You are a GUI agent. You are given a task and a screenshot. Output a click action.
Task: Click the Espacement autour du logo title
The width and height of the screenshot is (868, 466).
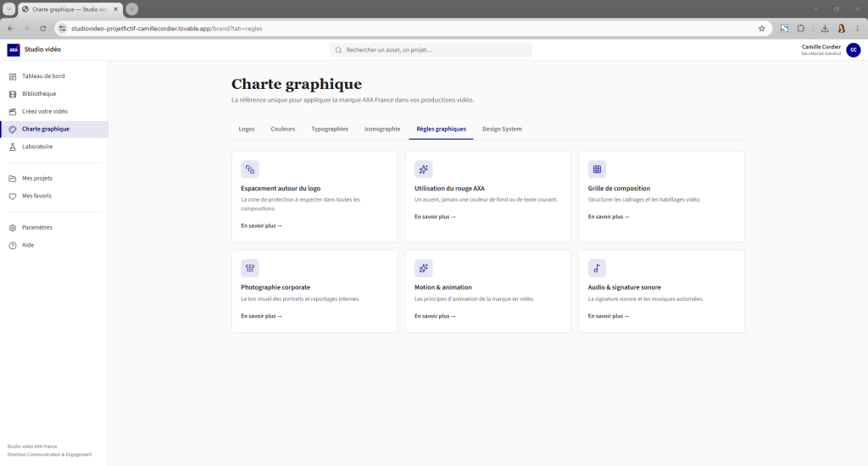click(x=281, y=189)
